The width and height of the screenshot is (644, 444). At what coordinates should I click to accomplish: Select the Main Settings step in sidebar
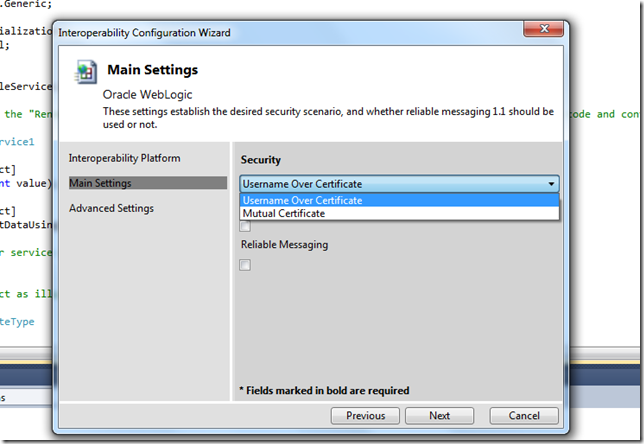148,183
